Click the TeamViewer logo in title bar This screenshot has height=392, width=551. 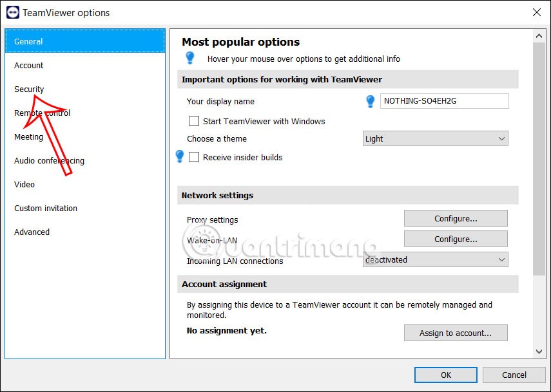[x=12, y=12]
